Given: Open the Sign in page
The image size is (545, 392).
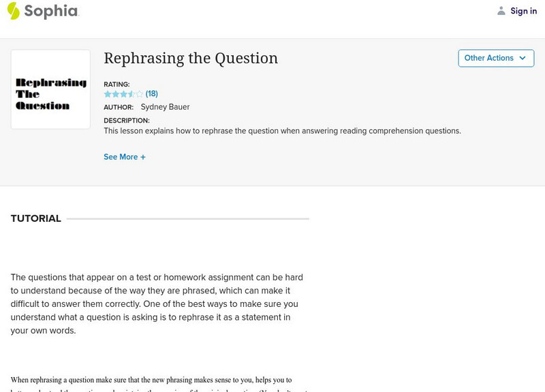Looking at the screenshot, I should point(523,11).
